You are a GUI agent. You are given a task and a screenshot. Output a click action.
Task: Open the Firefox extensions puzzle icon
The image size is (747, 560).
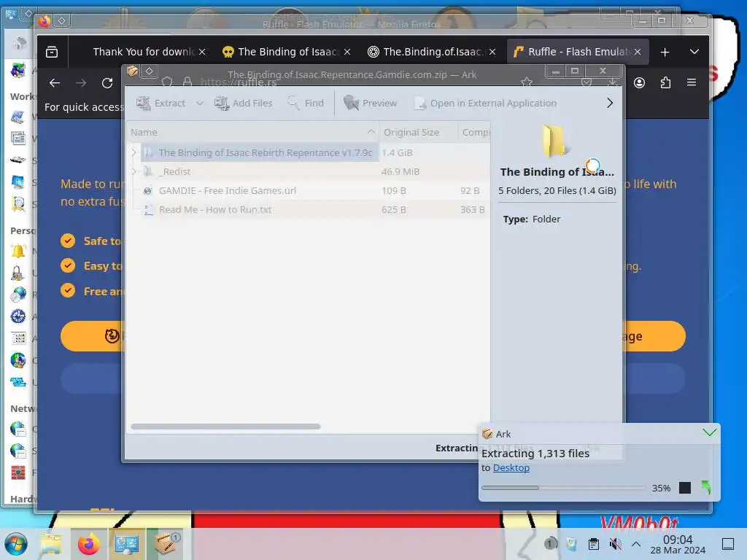coord(665,83)
